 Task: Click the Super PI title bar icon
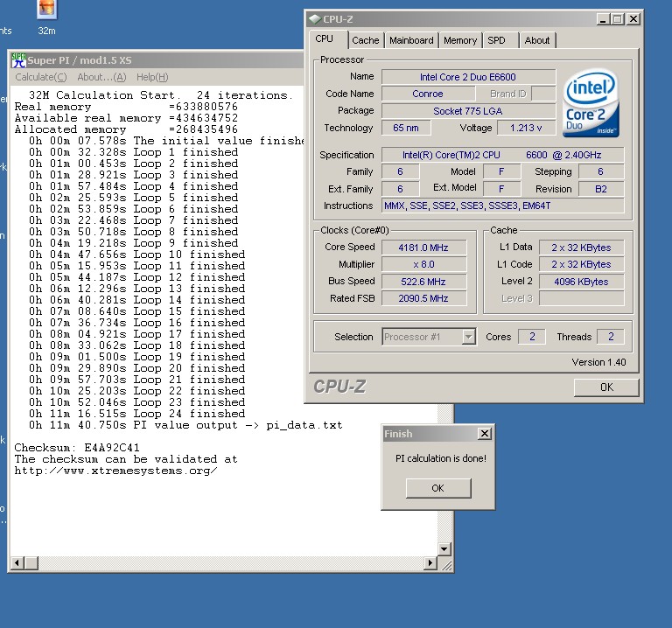tap(19, 60)
